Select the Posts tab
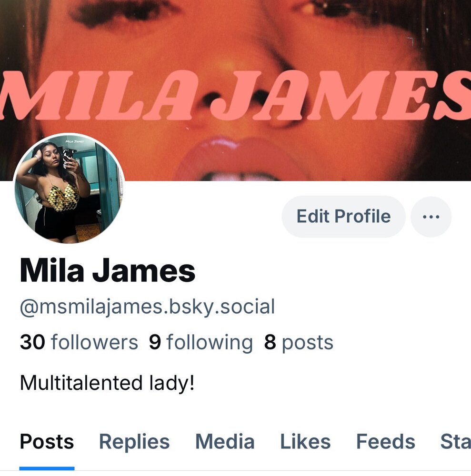471x476 pixels. pos(47,442)
